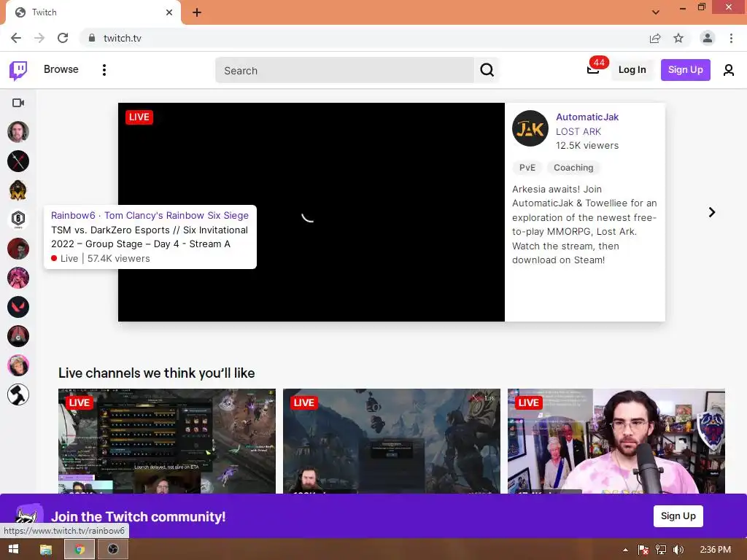Click the magnifying glass search button
This screenshot has height=560, width=747.
[x=487, y=71]
